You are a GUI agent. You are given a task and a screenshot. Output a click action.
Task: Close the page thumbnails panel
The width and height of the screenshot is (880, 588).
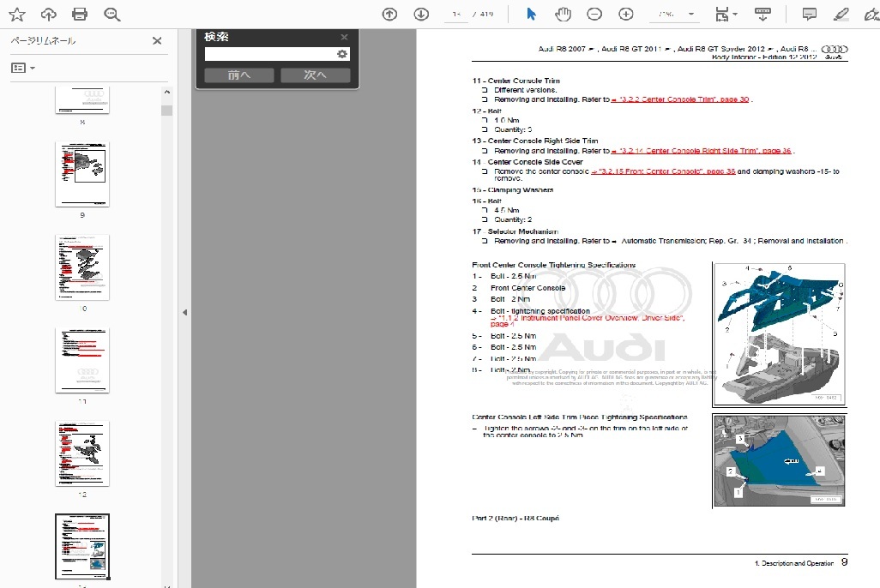pyautogui.click(x=157, y=40)
